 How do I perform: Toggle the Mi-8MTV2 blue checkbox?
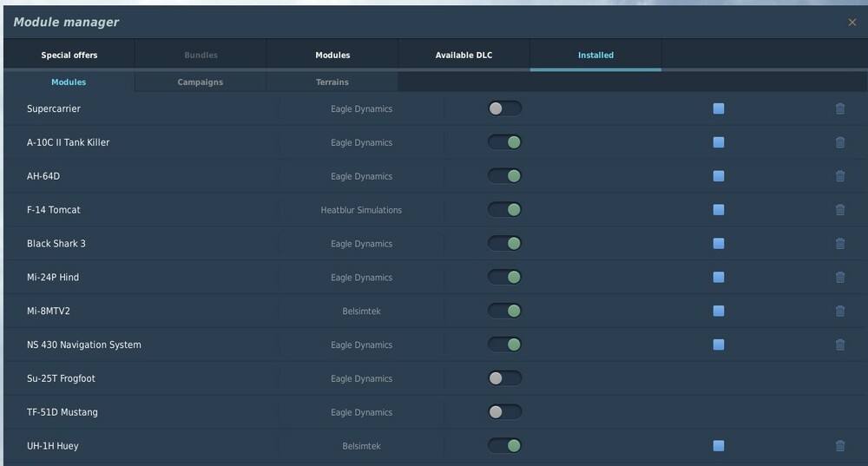[719, 311]
